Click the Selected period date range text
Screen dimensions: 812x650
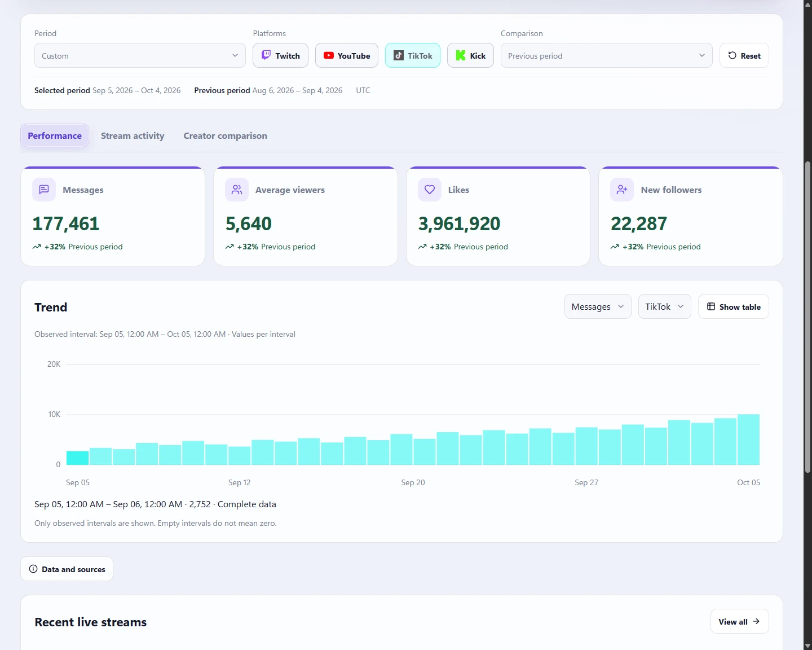(x=136, y=90)
